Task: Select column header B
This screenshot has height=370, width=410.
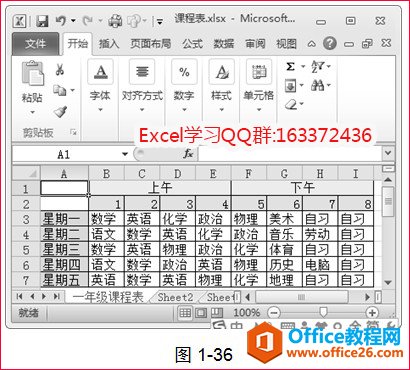Action: (x=106, y=174)
